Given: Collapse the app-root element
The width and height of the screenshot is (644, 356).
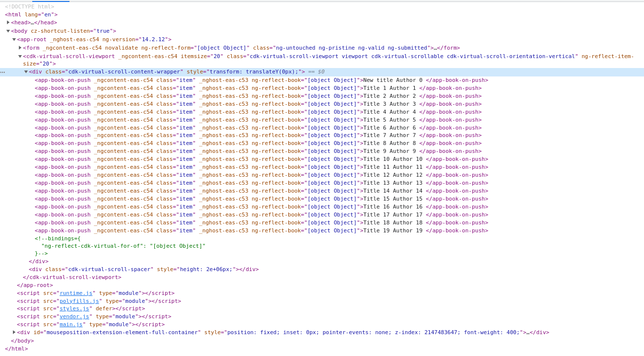Looking at the screenshot, I should 14,40.
